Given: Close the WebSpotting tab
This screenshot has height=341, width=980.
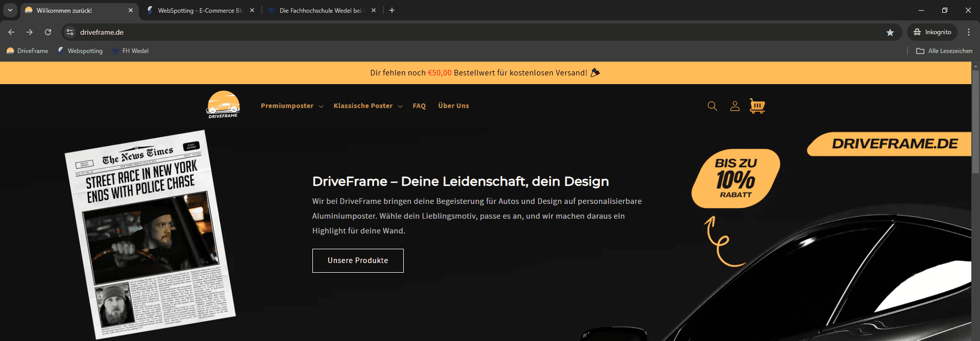Looking at the screenshot, I should [252, 10].
